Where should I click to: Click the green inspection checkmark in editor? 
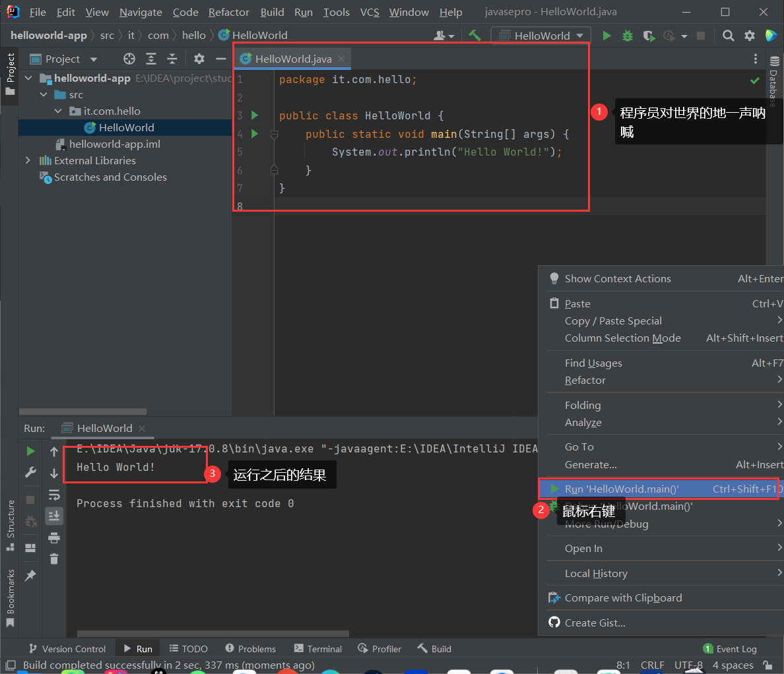point(755,80)
